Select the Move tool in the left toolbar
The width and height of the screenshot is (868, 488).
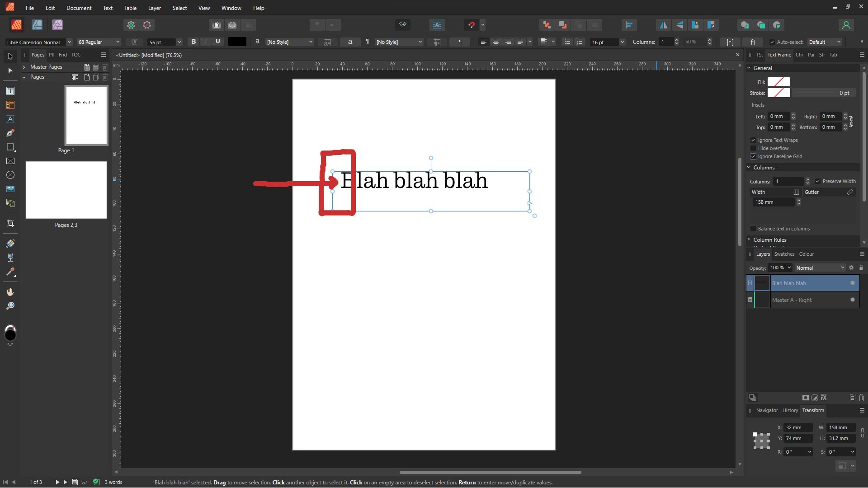click(10, 56)
